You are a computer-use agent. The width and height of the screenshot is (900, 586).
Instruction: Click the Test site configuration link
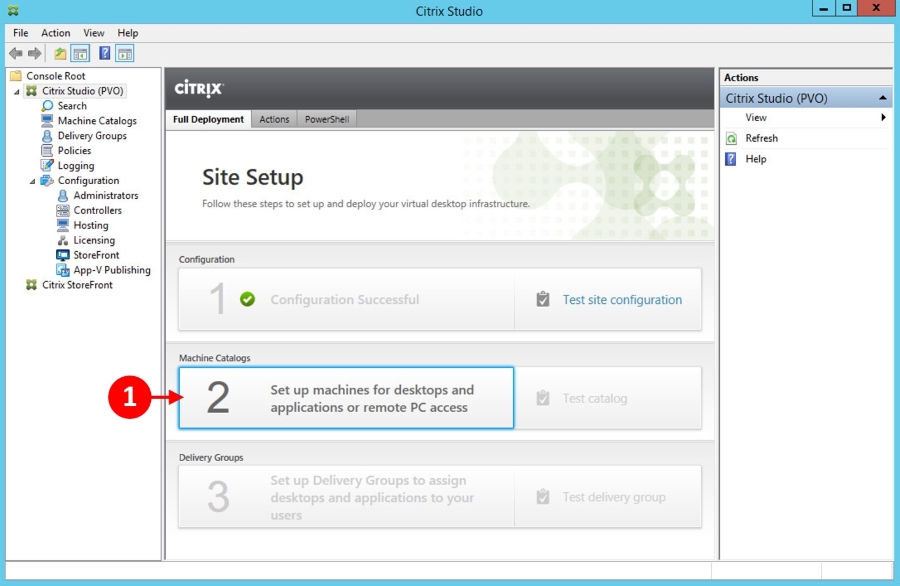(622, 300)
